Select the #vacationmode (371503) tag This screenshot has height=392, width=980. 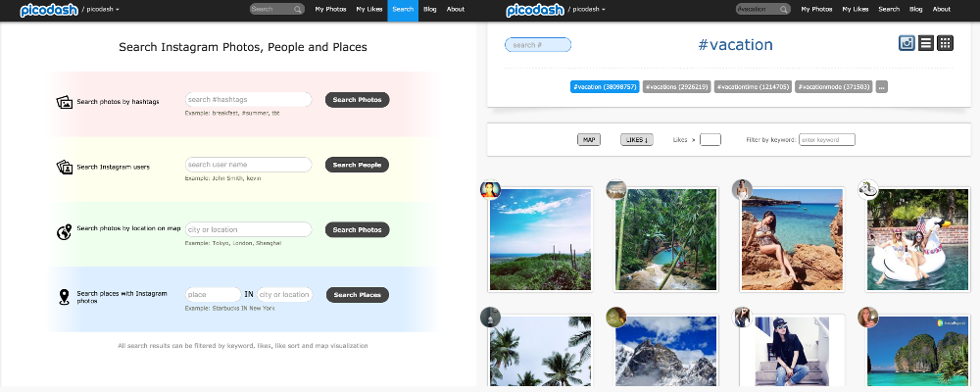click(x=834, y=87)
